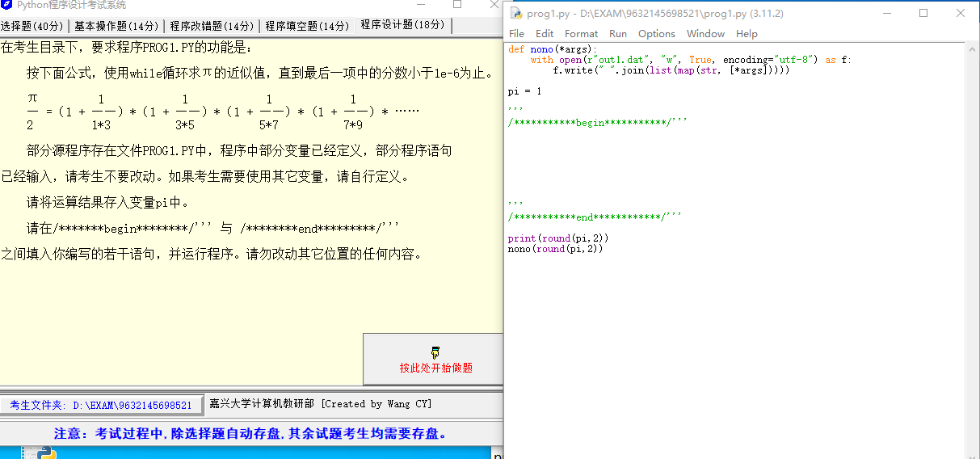Switch to the 程序改错题(14分) tab
Image resolution: width=980 pixels, height=459 pixels.
(x=212, y=26)
